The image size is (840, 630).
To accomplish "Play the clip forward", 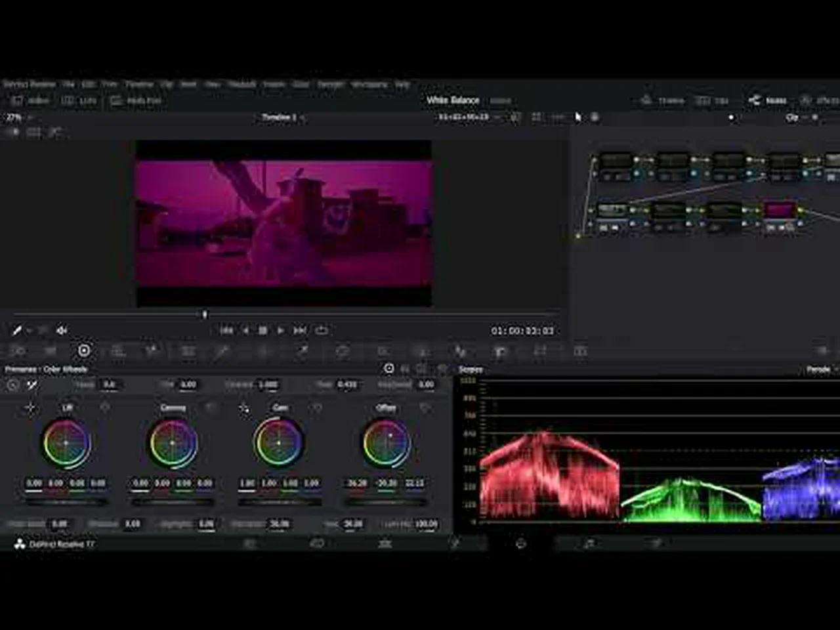I will tap(280, 331).
